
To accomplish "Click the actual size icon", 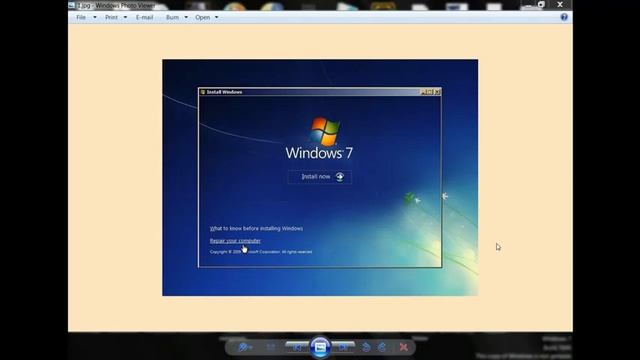I will (x=271, y=347).
